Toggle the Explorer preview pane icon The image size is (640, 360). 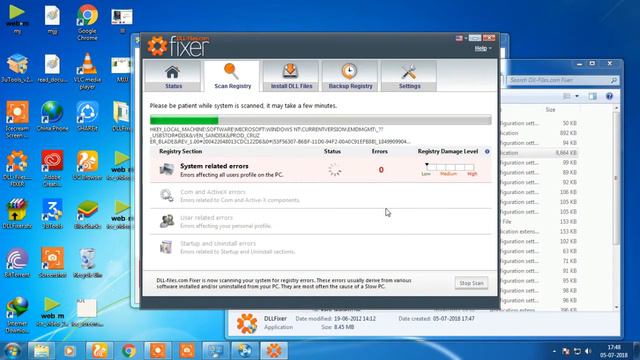pyautogui.click(x=593, y=96)
